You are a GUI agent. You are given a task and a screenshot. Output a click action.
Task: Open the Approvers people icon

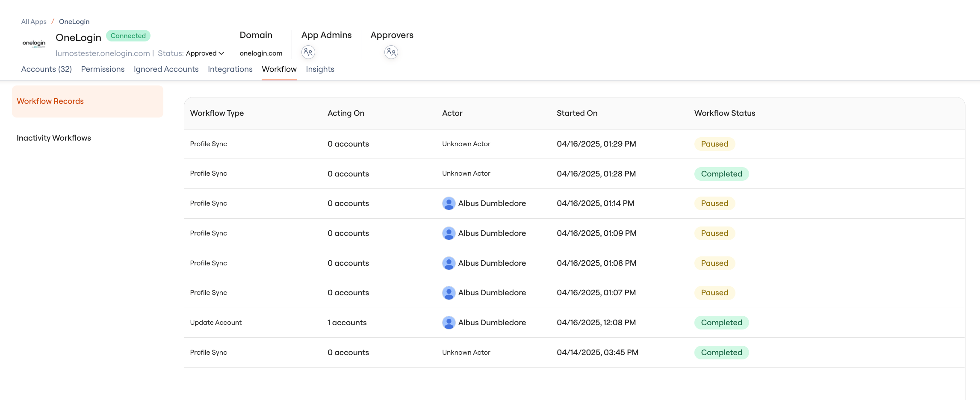click(391, 52)
